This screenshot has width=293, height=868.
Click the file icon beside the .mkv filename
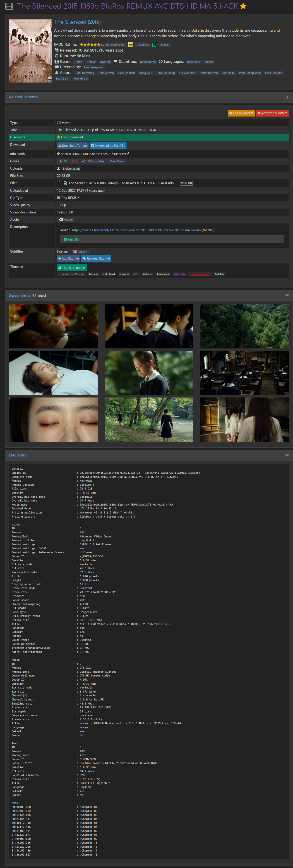tap(65, 183)
